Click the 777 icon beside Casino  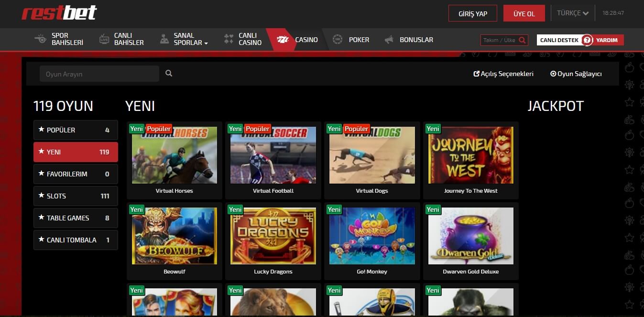pyautogui.click(x=283, y=40)
